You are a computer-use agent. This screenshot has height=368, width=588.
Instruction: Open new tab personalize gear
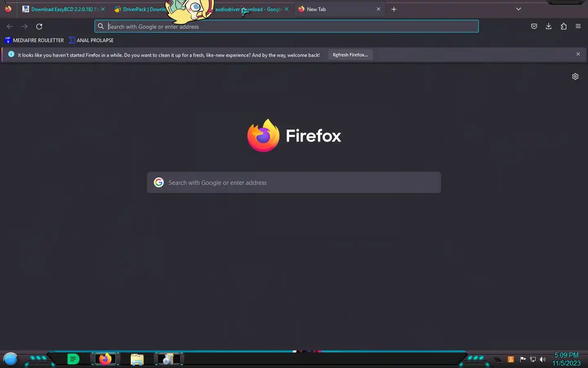coord(575,76)
